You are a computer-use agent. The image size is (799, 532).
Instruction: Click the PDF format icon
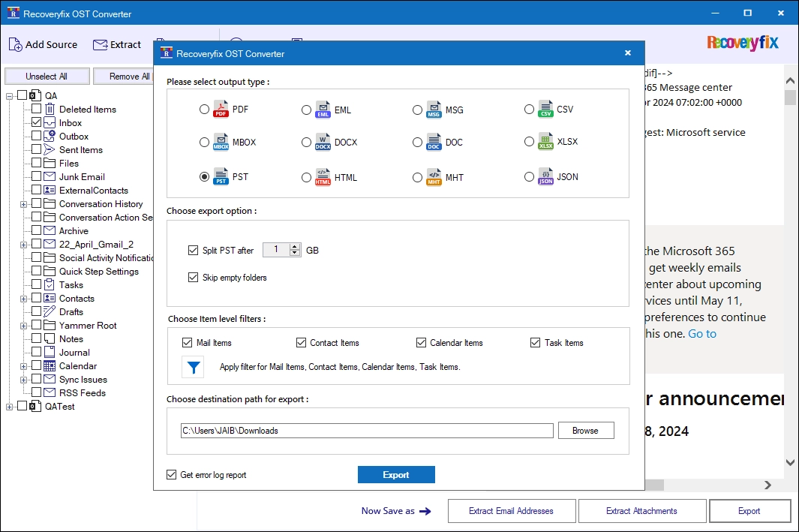(x=221, y=109)
